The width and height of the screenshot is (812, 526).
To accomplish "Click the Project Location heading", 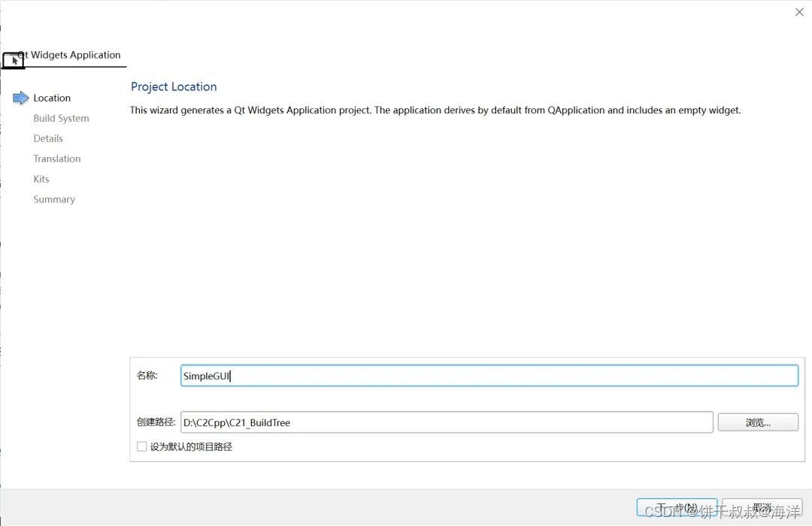I will tap(174, 86).
